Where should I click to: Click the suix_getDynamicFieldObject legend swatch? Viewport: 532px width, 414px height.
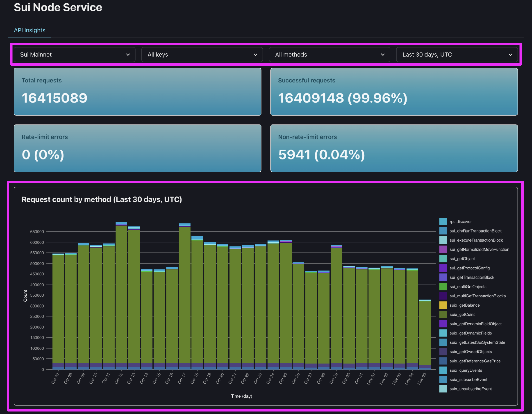click(443, 324)
